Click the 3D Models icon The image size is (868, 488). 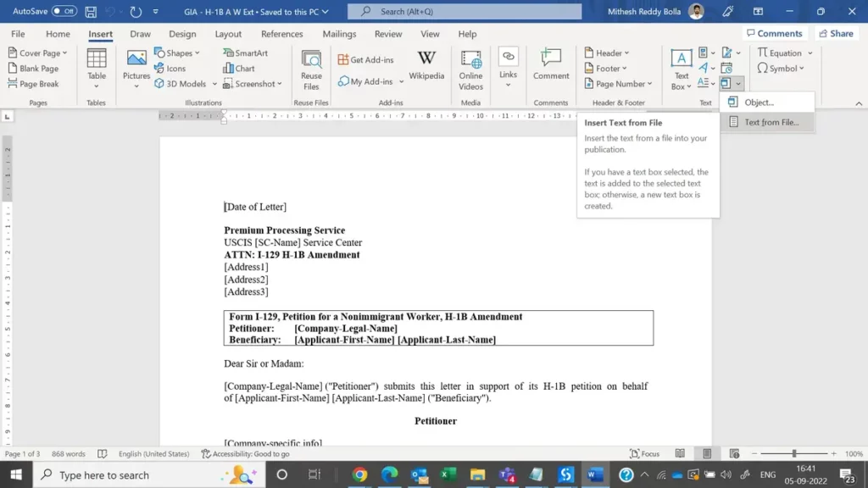tap(159, 84)
